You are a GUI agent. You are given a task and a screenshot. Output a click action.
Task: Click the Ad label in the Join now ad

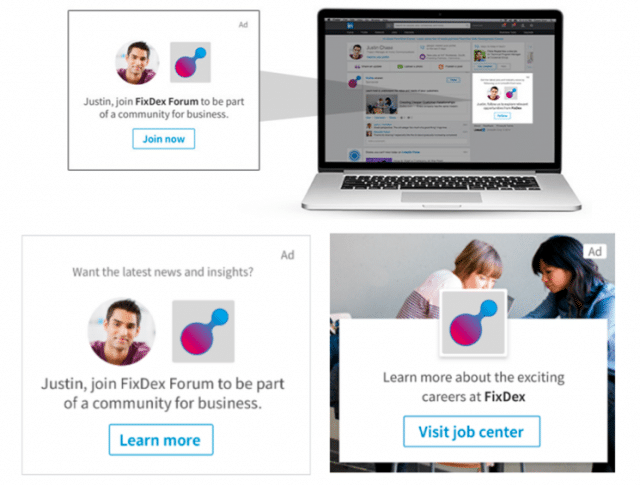click(x=243, y=24)
